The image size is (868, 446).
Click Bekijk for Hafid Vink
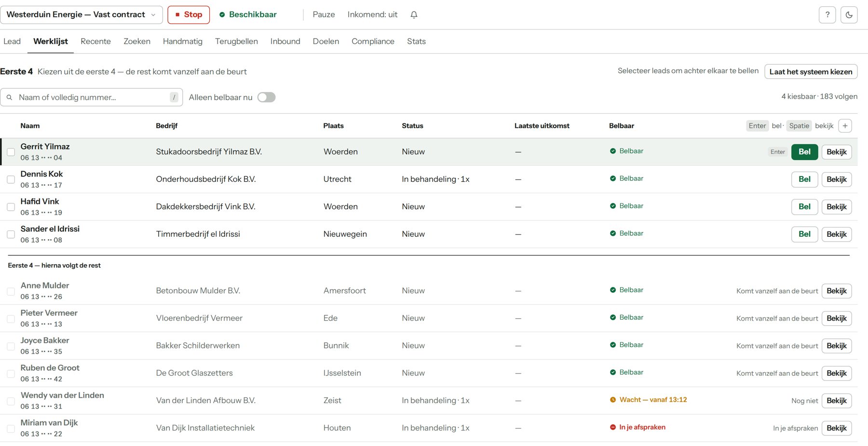(836, 207)
